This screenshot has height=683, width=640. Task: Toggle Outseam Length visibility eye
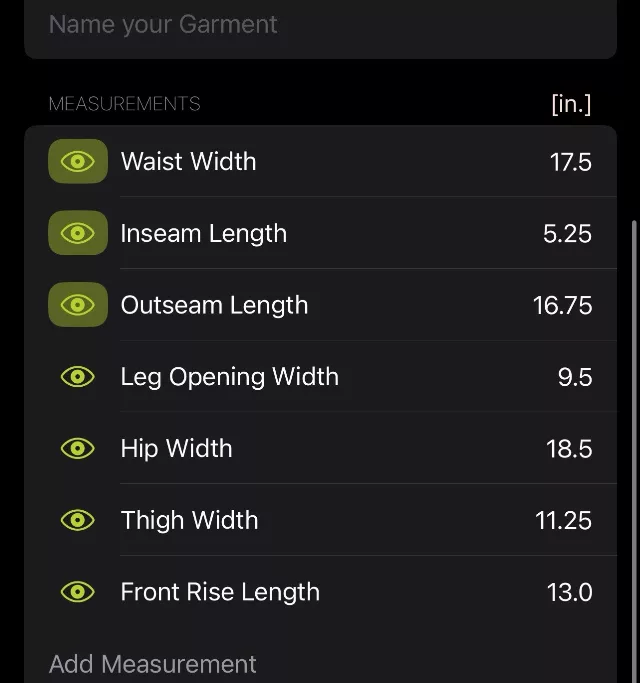tap(78, 304)
